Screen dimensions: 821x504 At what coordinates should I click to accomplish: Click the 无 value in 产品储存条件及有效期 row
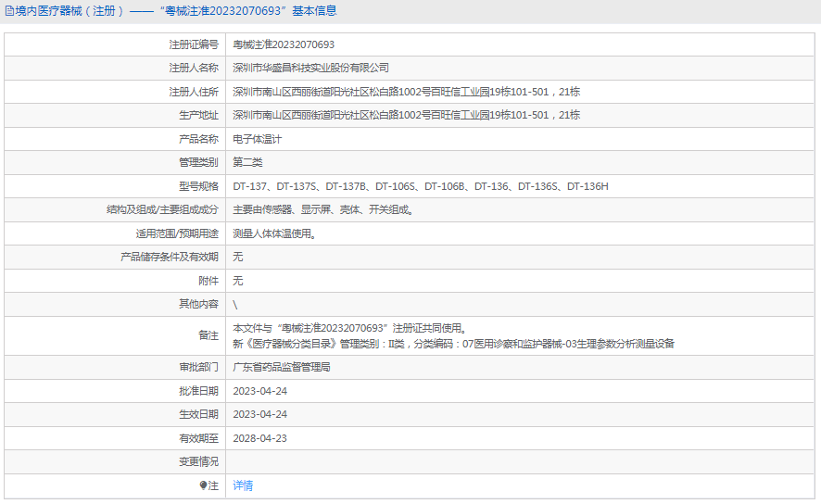click(238, 257)
